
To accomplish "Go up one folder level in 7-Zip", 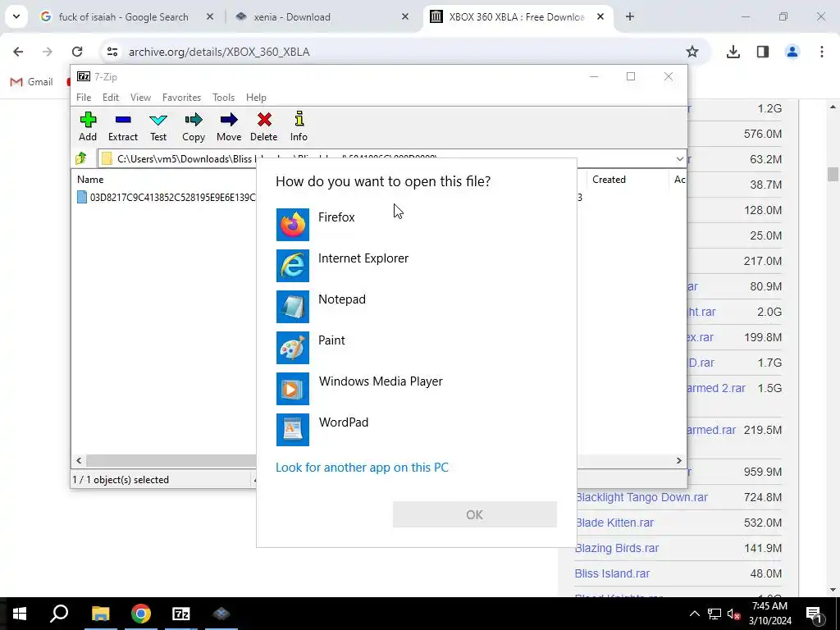I will click(81, 158).
